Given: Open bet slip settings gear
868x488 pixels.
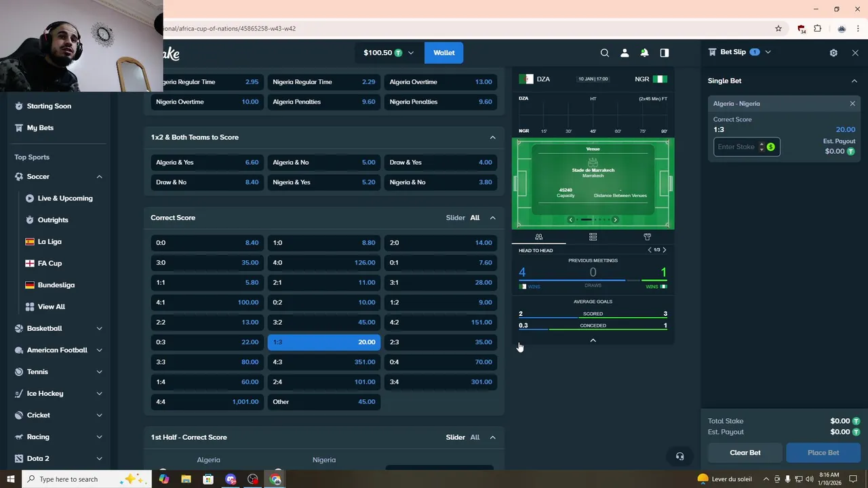Looking at the screenshot, I should point(833,53).
